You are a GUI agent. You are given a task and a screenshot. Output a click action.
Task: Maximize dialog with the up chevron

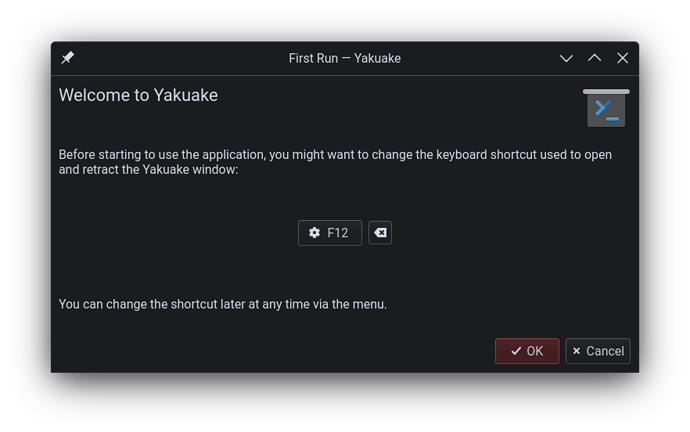(595, 58)
